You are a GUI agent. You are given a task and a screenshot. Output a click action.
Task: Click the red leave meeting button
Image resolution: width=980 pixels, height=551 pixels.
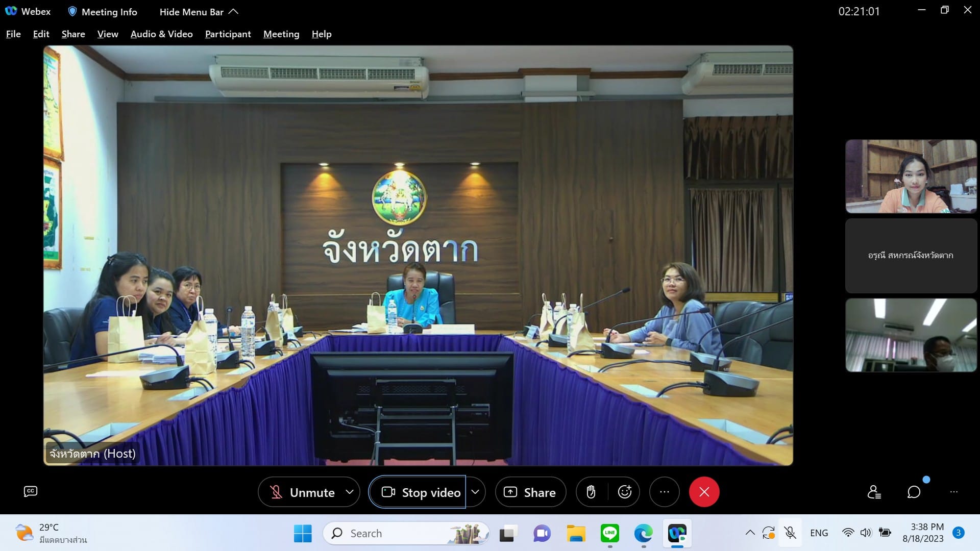click(704, 492)
